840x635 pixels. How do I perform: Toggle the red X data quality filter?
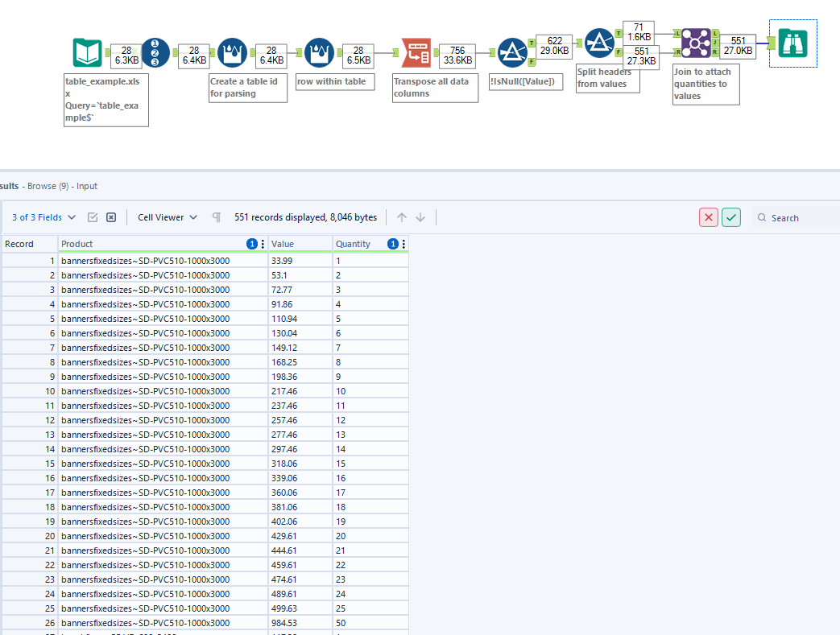click(x=708, y=217)
